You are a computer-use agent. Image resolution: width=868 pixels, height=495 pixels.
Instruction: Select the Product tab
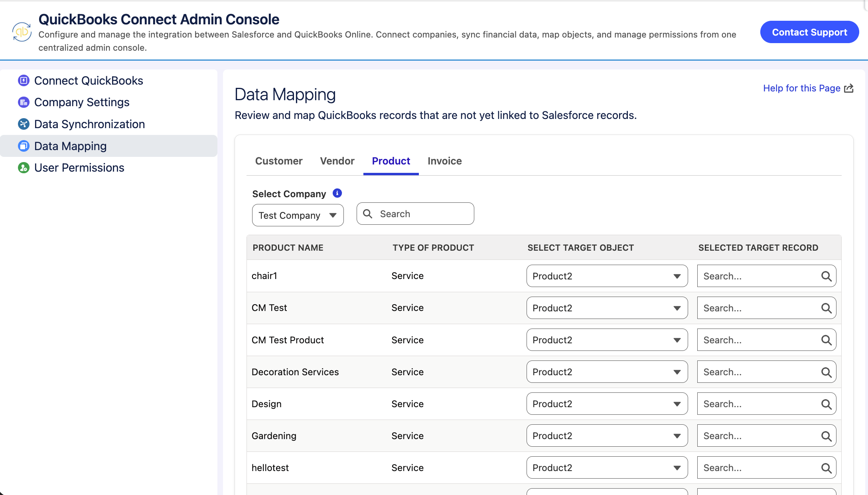point(391,161)
